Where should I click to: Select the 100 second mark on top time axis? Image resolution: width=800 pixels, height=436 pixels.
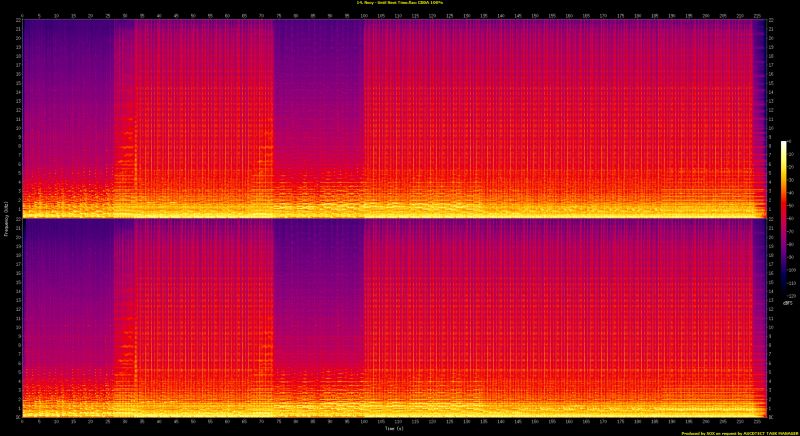pos(363,15)
